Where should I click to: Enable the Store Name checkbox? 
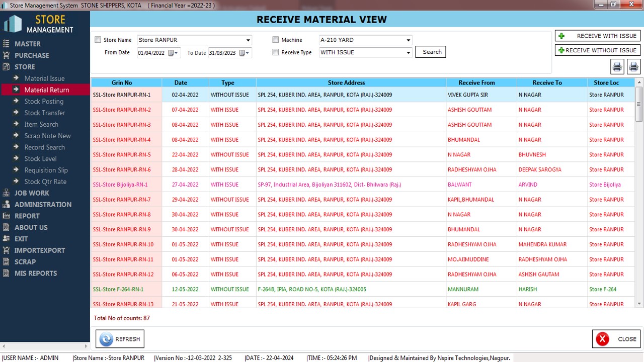(98, 40)
